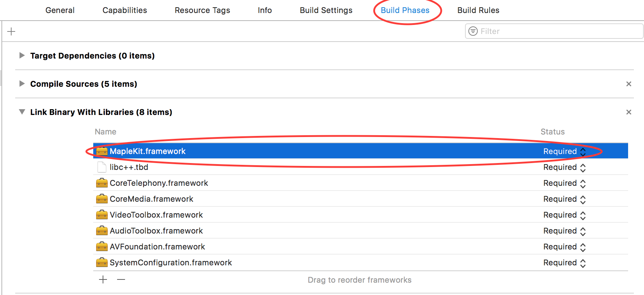This screenshot has height=295, width=644.
Task: Collapse the Link Binary With Libraries section
Action: pyautogui.click(x=22, y=112)
